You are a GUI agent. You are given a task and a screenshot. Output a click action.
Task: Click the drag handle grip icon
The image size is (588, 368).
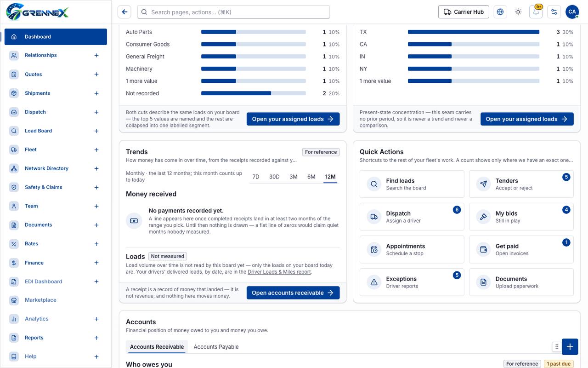coord(557,347)
